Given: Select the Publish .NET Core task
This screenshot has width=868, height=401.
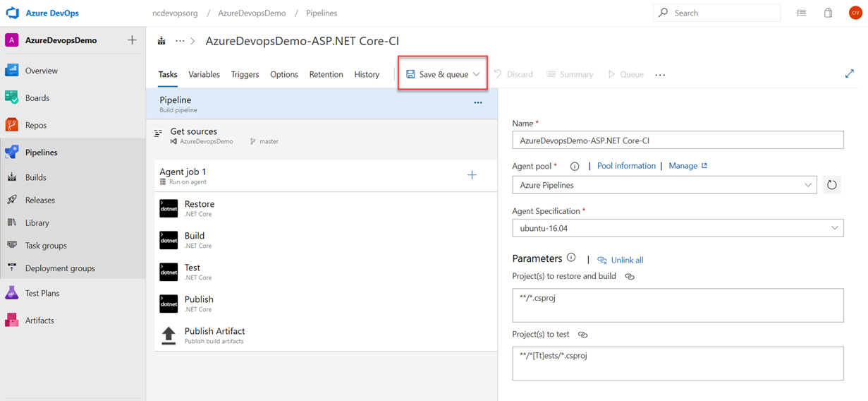Looking at the screenshot, I should (x=326, y=303).
